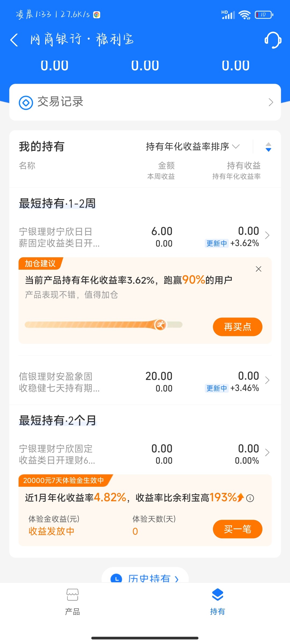Open the 历史持有 link
The image size is (290, 644).
click(x=149, y=579)
